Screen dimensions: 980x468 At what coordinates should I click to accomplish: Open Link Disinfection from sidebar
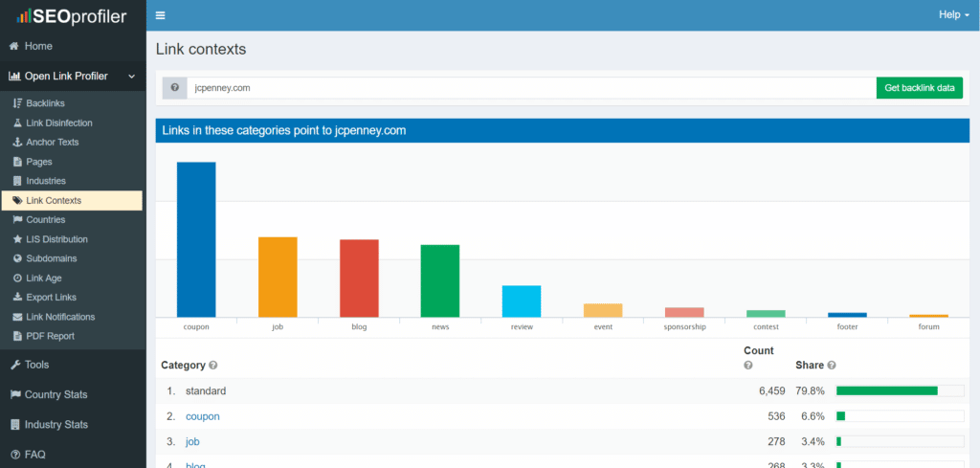point(58,123)
